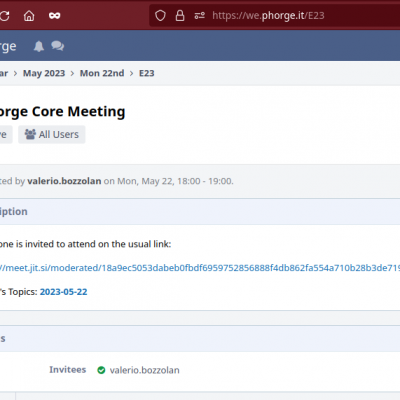Image resolution: width=400 pixels, height=400 pixels.
Task: Open invitee valerio.bozzolan's profile
Action: coord(145,370)
